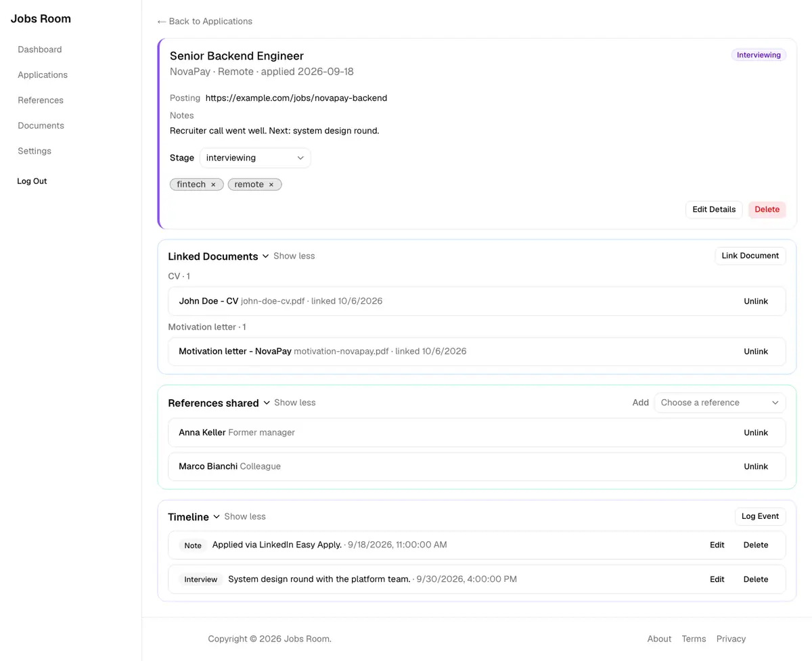This screenshot has width=812, height=661.
Task: Click Show less next to Timeline
Action: click(x=245, y=516)
